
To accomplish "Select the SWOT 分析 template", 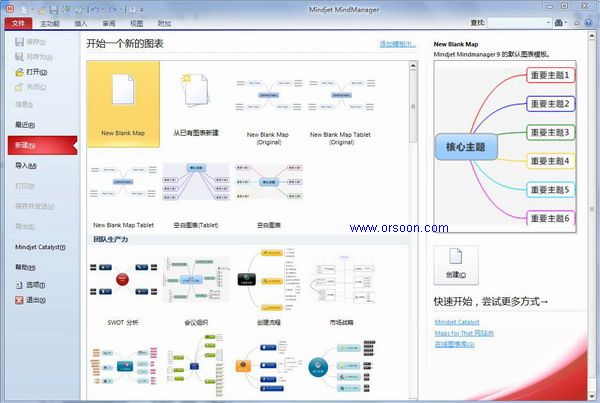I will pos(123,288).
